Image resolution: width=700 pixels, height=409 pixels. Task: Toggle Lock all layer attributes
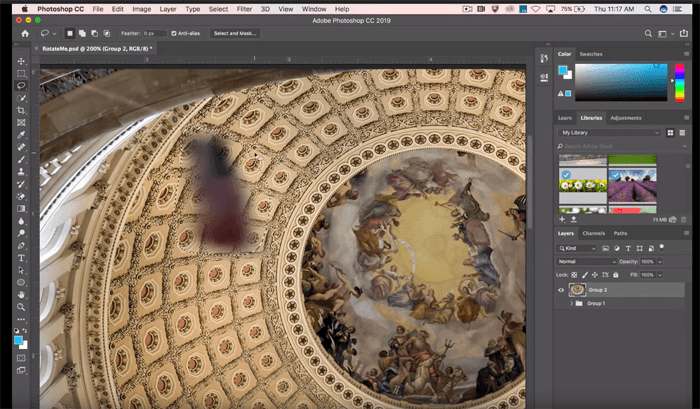[x=616, y=275]
